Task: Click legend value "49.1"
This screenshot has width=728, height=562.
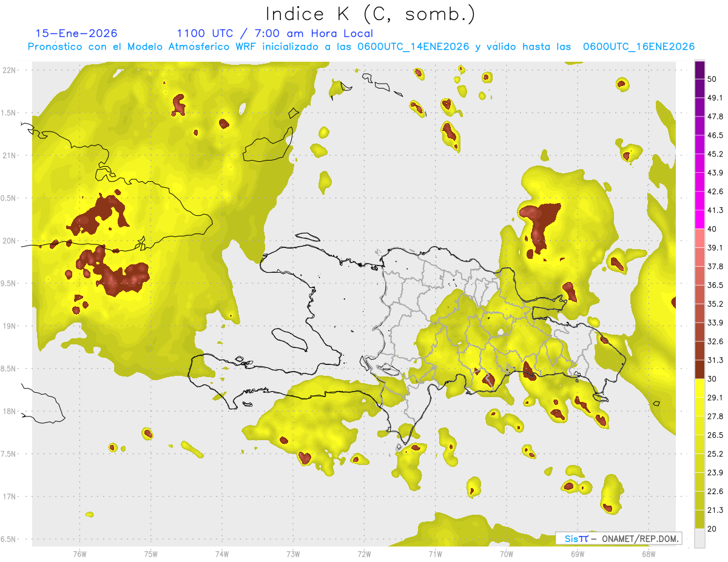Action: click(716, 98)
